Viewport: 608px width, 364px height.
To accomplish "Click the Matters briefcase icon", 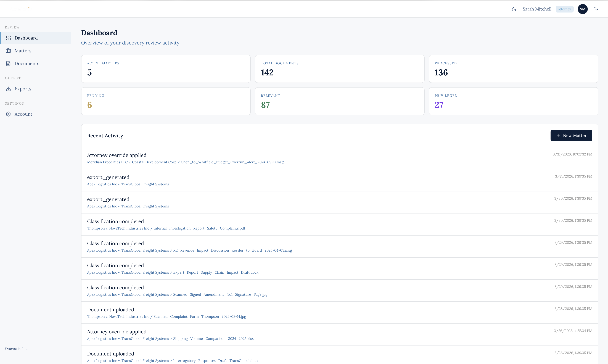I will click(8, 51).
